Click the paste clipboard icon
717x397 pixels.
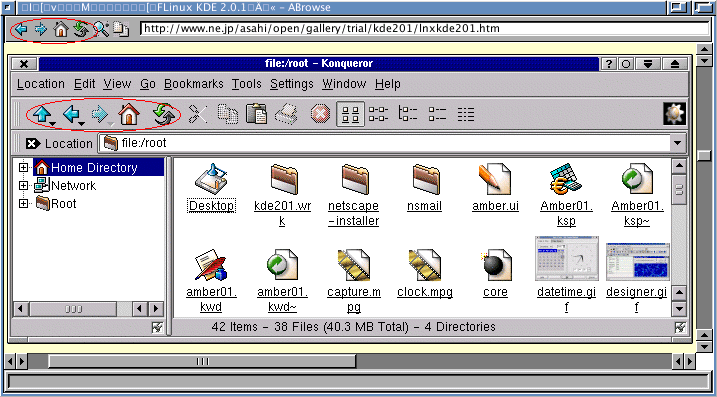(x=257, y=114)
